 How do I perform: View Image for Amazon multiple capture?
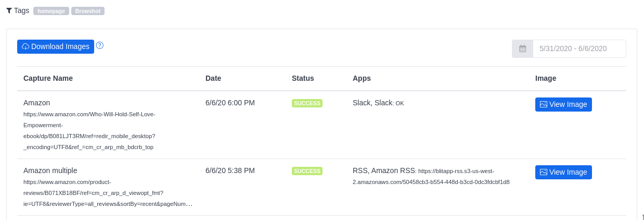pyautogui.click(x=563, y=172)
